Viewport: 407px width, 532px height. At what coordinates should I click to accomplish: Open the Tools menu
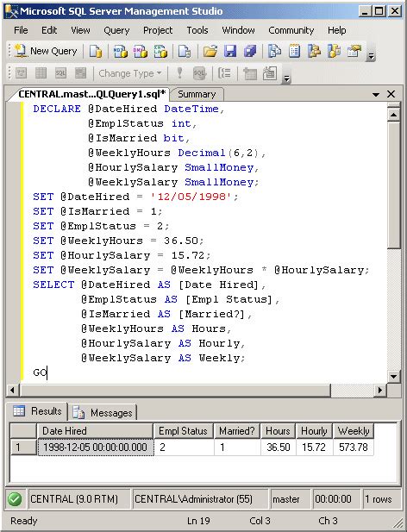[197, 30]
